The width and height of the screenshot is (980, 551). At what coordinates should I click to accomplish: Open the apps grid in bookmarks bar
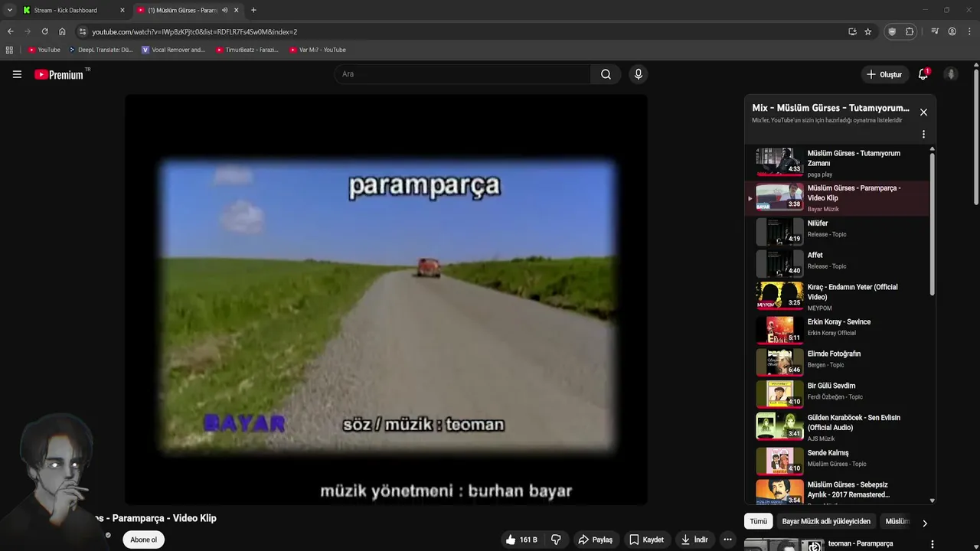click(9, 50)
